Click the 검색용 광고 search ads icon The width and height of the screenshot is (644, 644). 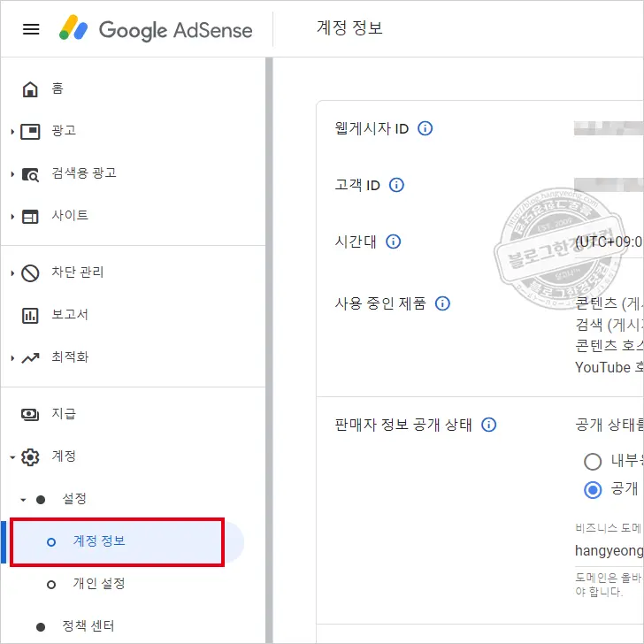point(30,174)
